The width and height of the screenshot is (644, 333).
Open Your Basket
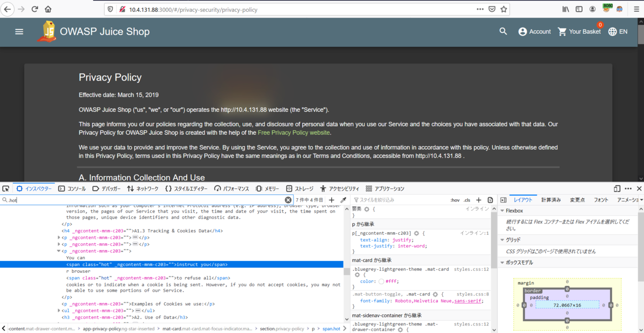[x=580, y=32]
